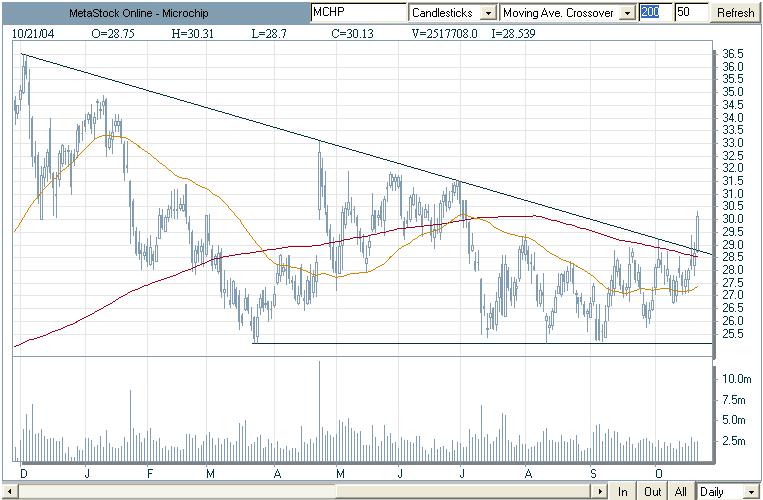Click the O=28.75 open value

point(113,34)
